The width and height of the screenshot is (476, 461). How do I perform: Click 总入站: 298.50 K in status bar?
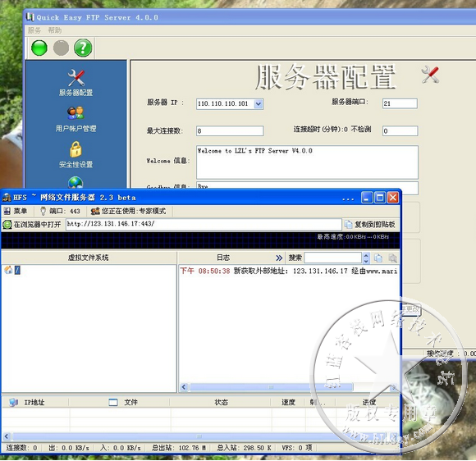click(244, 448)
